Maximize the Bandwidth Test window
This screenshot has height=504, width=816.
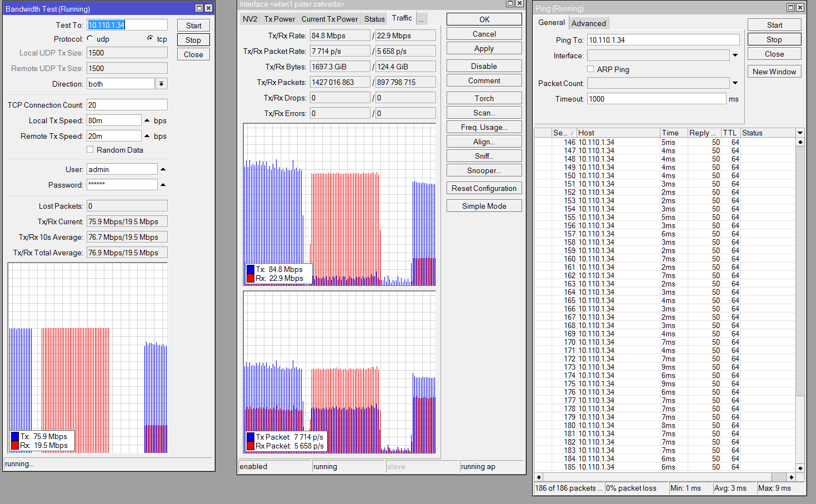tap(199, 8)
